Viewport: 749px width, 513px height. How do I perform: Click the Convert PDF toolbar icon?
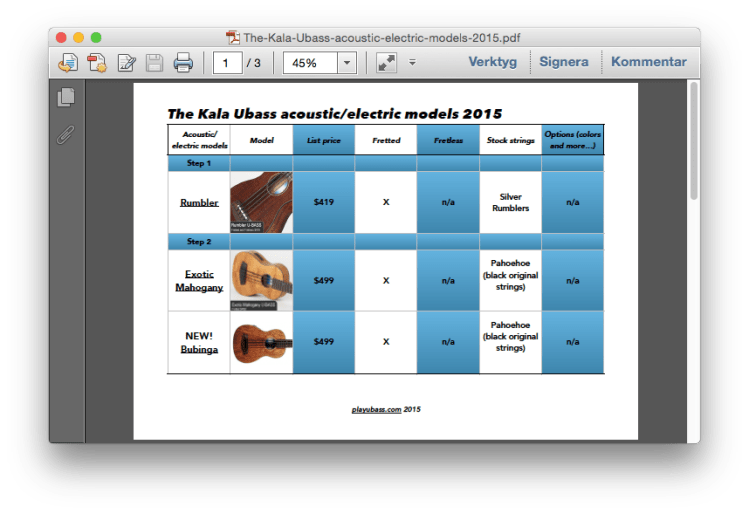pyautogui.click(x=97, y=63)
